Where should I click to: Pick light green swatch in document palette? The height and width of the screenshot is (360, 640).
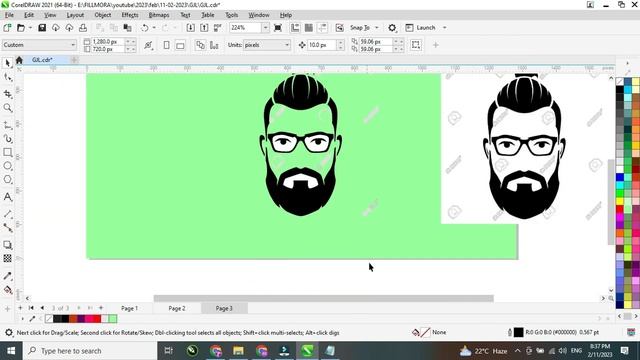[113, 319]
